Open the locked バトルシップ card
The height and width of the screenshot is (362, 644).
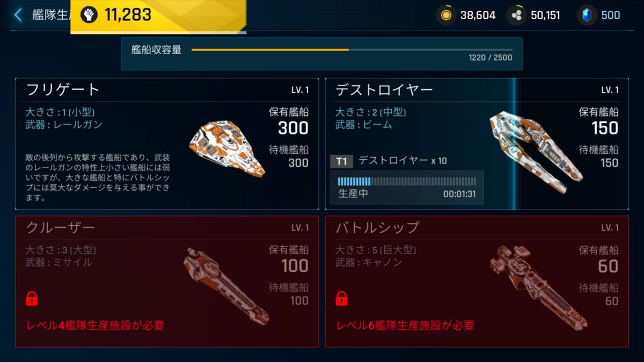pos(477,282)
